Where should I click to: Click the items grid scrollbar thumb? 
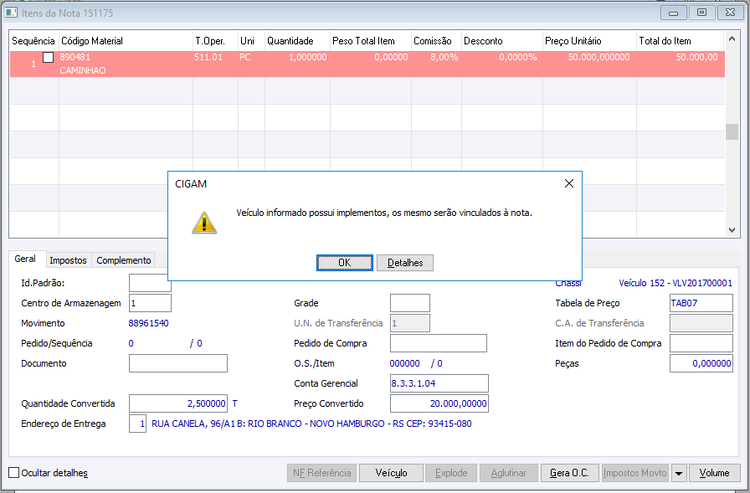tap(732, 131)
